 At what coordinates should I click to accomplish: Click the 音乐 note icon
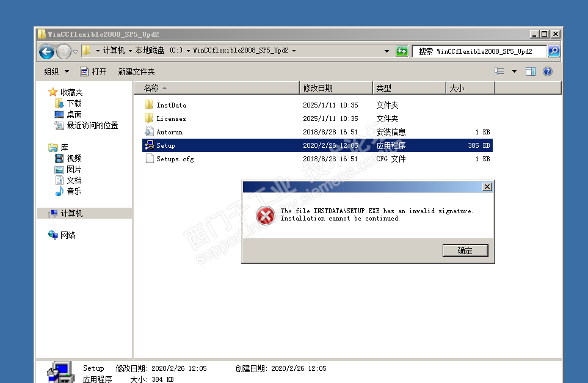point(59,191)
